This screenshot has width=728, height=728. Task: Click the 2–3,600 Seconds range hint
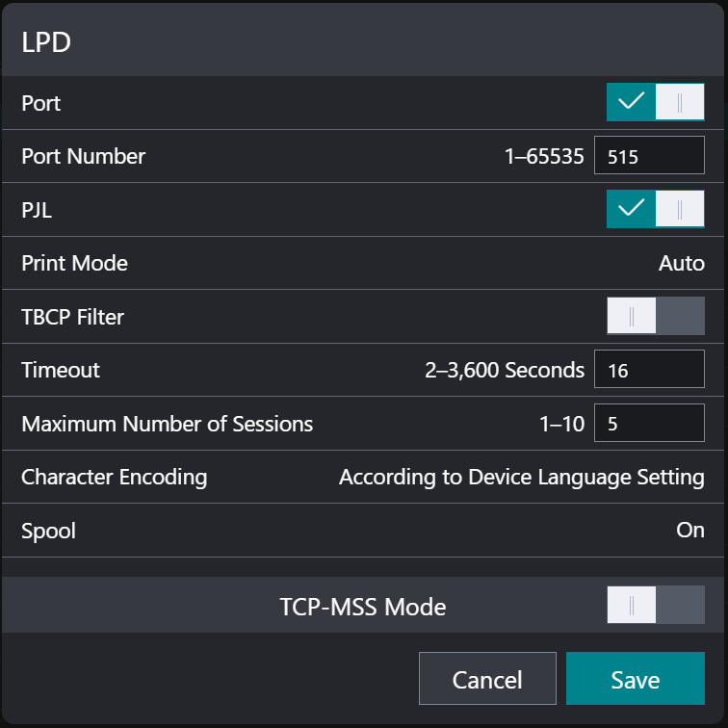coord(504,370)
